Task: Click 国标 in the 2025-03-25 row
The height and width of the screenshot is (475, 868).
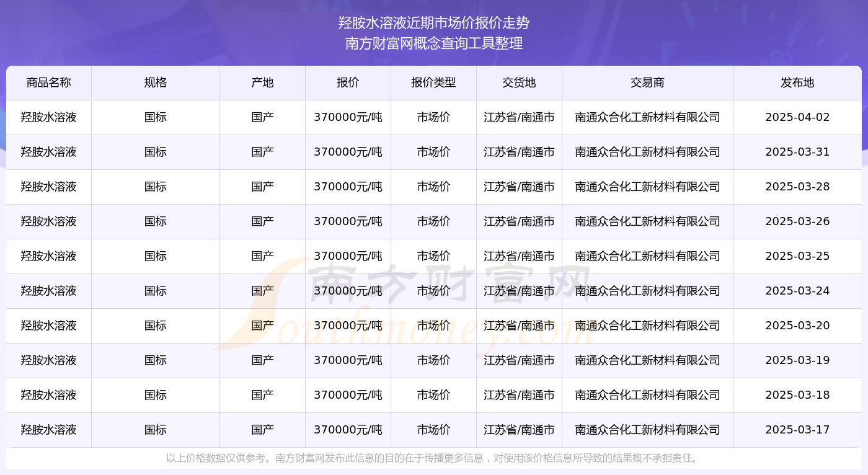Action: (156, 256)
